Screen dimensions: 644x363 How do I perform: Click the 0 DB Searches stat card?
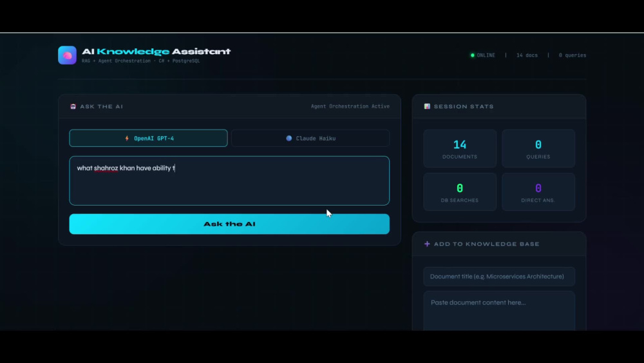point(460,192)
